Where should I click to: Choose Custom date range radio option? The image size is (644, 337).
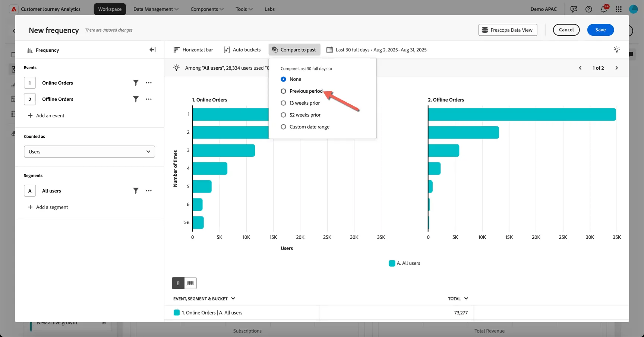coord(305,127)
